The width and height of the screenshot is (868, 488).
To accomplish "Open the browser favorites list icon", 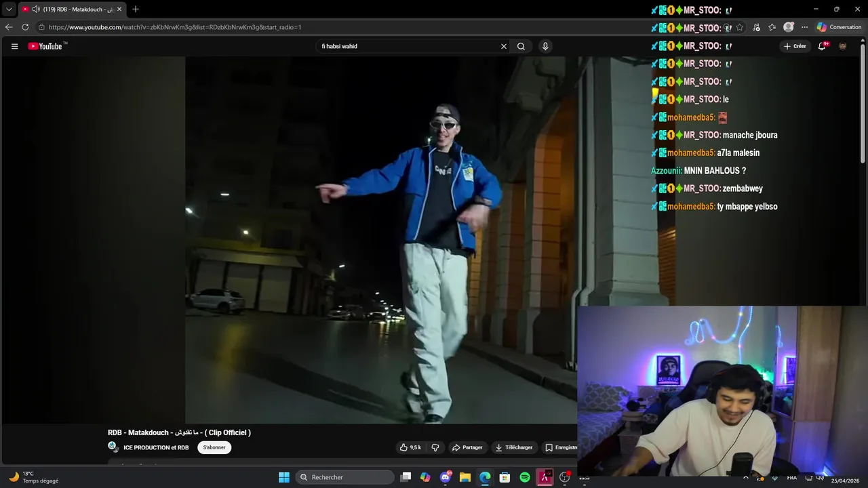I will (772, 27).
